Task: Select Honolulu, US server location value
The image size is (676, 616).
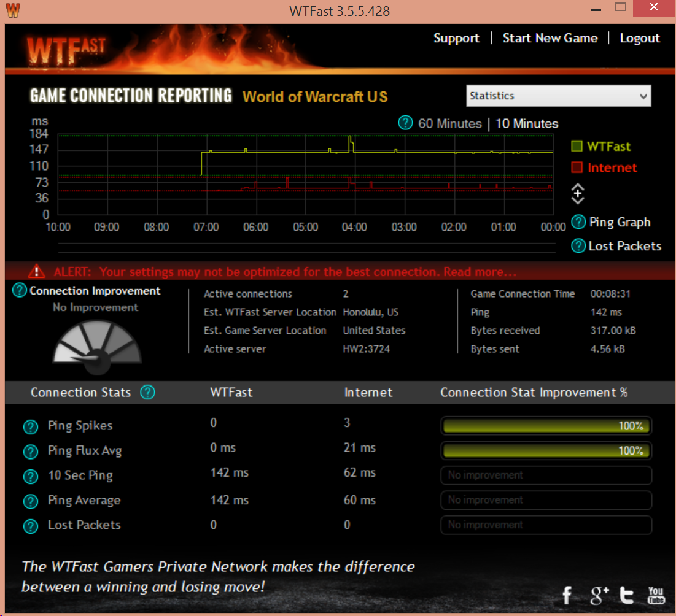Action: [x=371, y=312]
